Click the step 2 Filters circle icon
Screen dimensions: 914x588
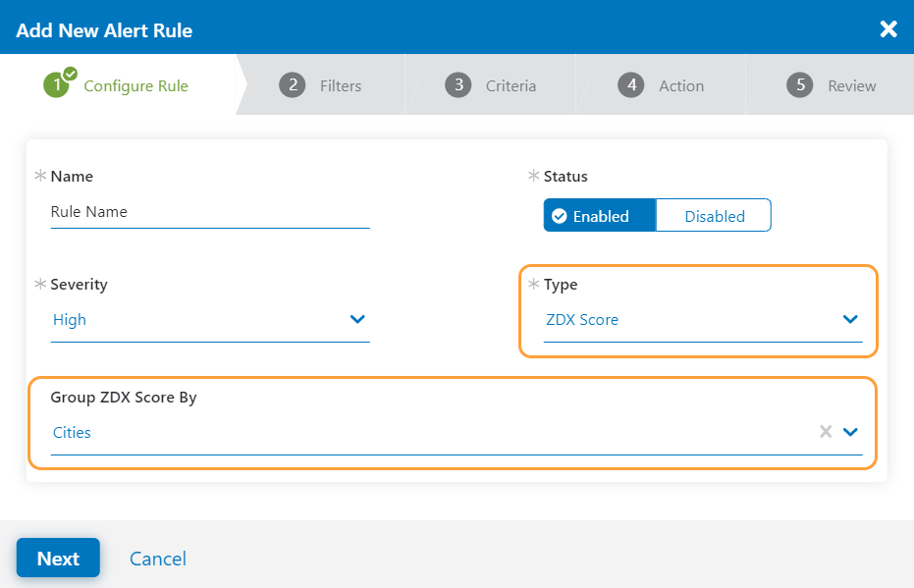pos(292,85)
